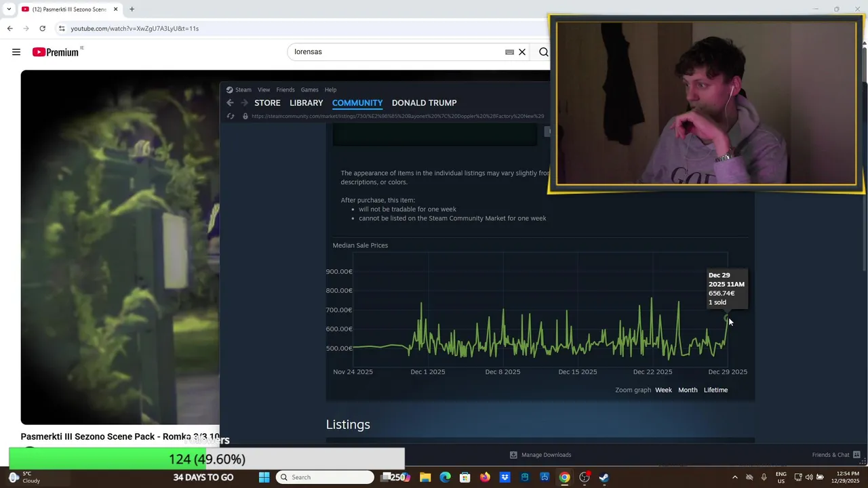Image resolution: width=868 pixels, height=488 pixels.
Task: Click the Manage Downloads icon
Action: 513,455
